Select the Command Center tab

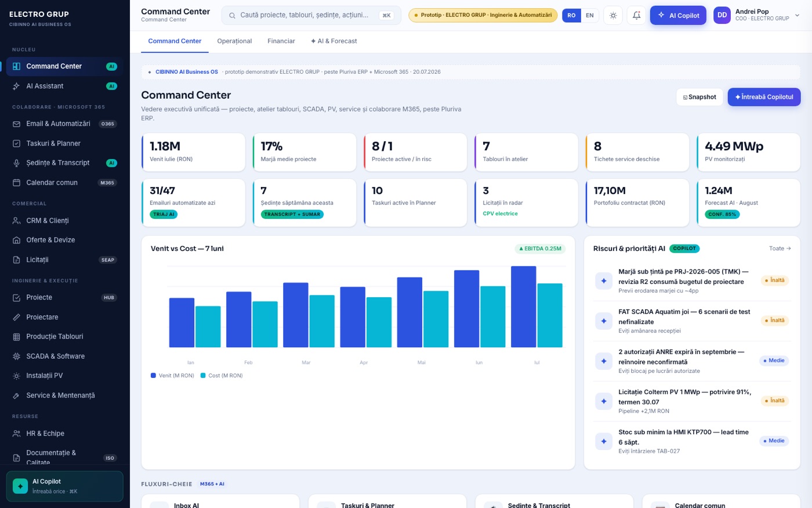[x=175, y=41]
